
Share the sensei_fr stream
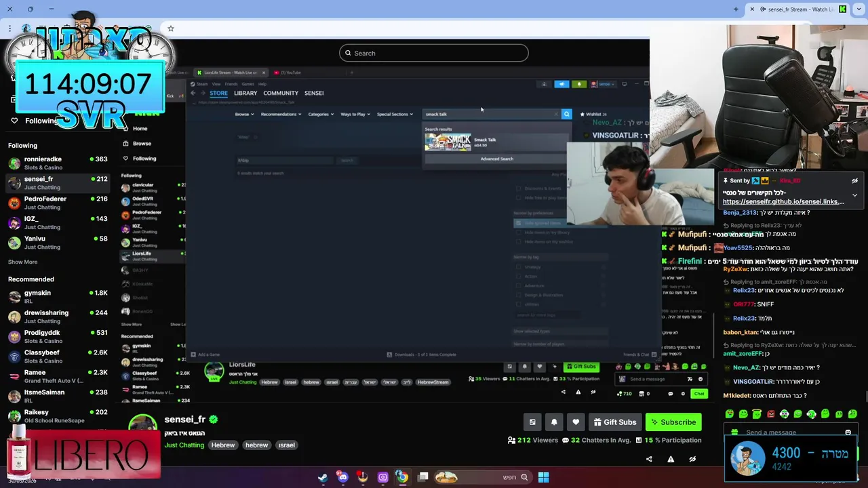649,459
